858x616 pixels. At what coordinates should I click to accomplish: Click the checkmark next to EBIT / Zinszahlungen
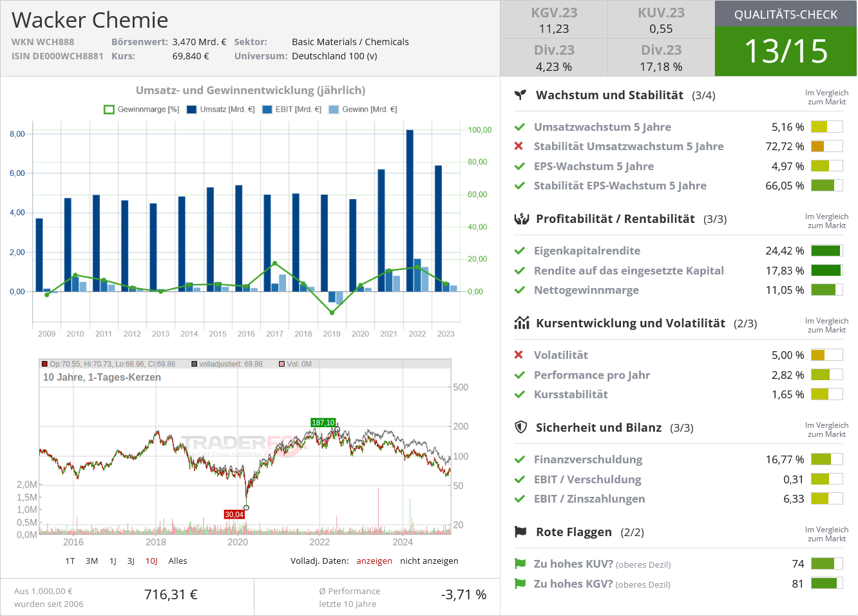[x=519, y=499]
